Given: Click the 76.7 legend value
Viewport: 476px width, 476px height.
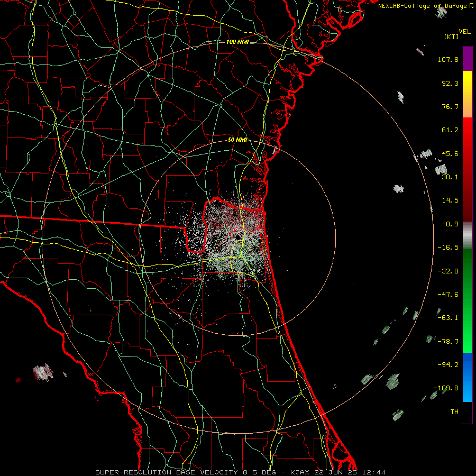Looking at the screenshot, I should 450,106.
